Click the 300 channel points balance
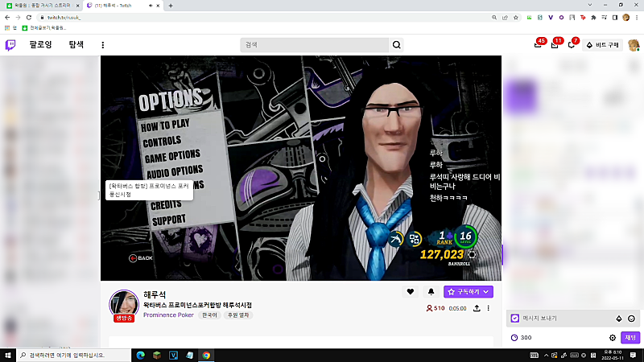The width and height of the screenshot is (644, 362). [521, 337]
